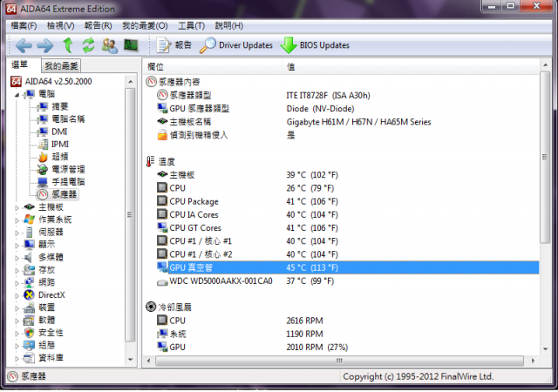
Task: Select 感應器類型 row
Action: (342, 95)
